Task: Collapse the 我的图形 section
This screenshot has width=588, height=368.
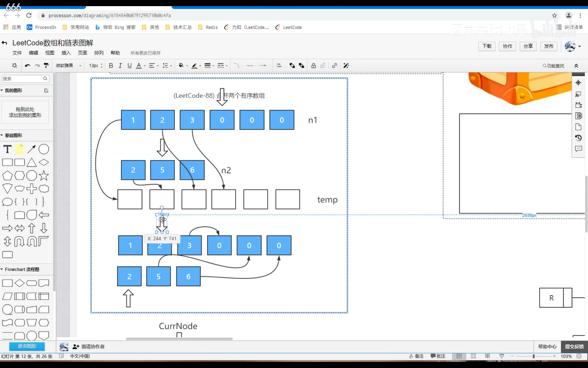Action: (2, 90)
